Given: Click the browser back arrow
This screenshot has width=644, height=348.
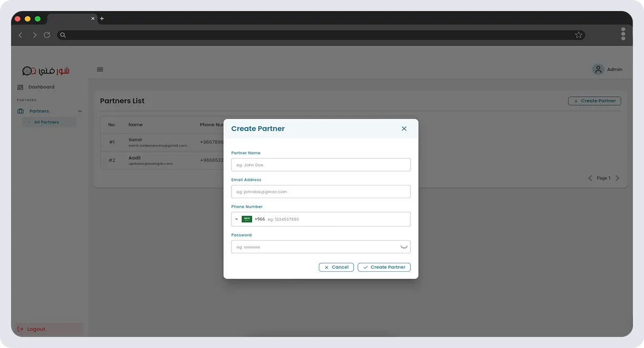Looking at the screenshot, I should click(x=21, y=35).
